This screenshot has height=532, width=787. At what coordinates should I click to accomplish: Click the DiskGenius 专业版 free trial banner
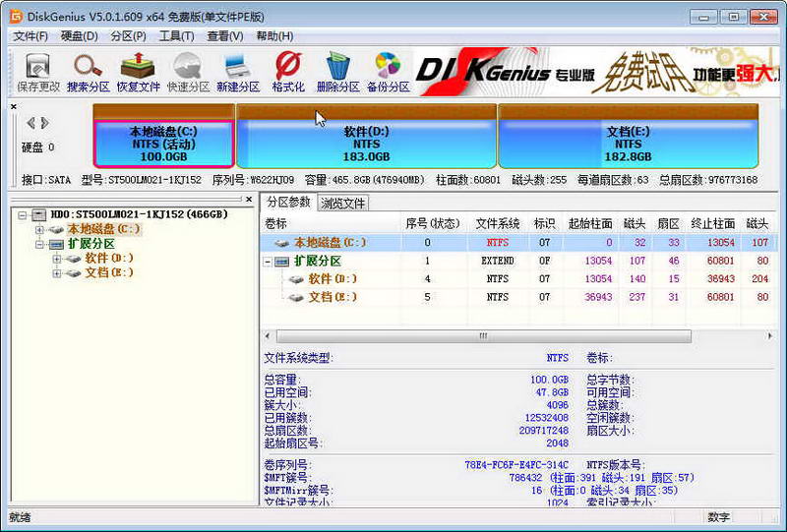point(597,72)
